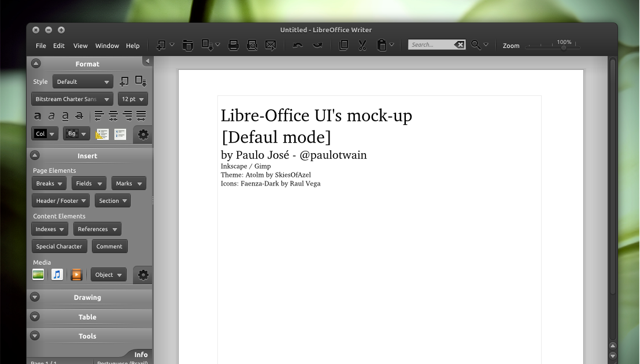Insert audio via Media music note icon
This screenshot has height=364, width=640.
coord(57,274)
